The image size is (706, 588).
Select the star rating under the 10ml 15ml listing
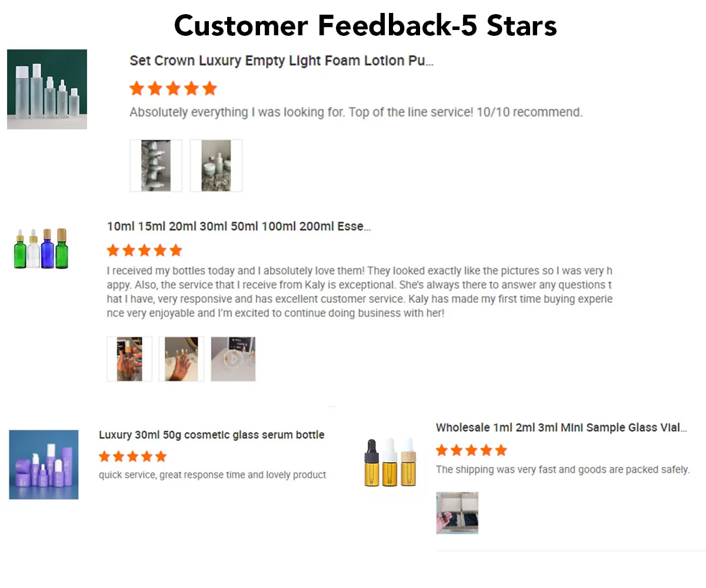[145, 250]
